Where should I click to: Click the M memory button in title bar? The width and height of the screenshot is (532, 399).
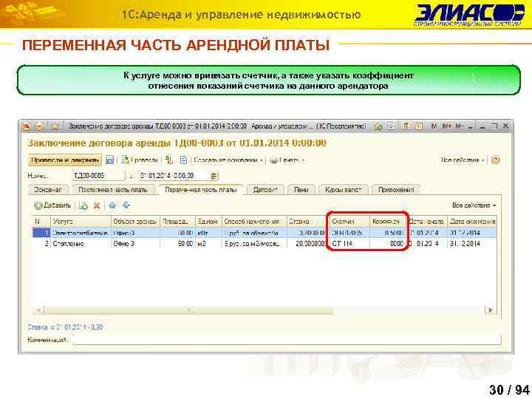click(x=434, y=126)
